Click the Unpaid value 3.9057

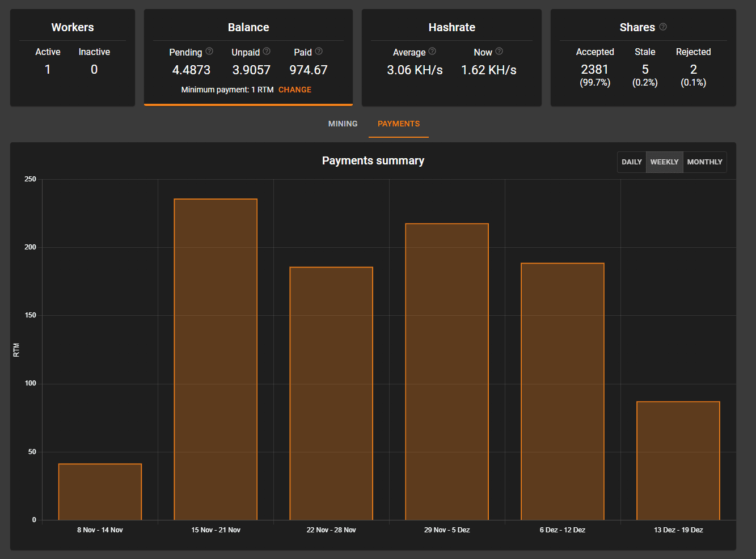[x=251, y=70]
